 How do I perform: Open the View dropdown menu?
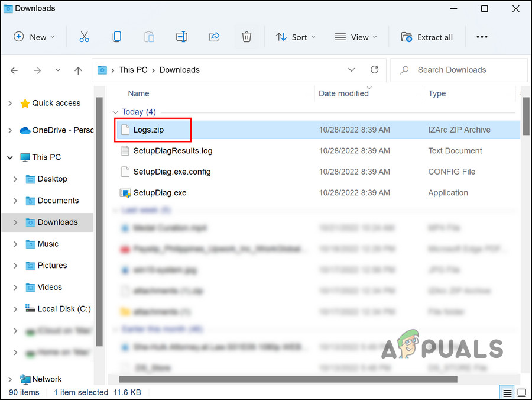point(356,37)
